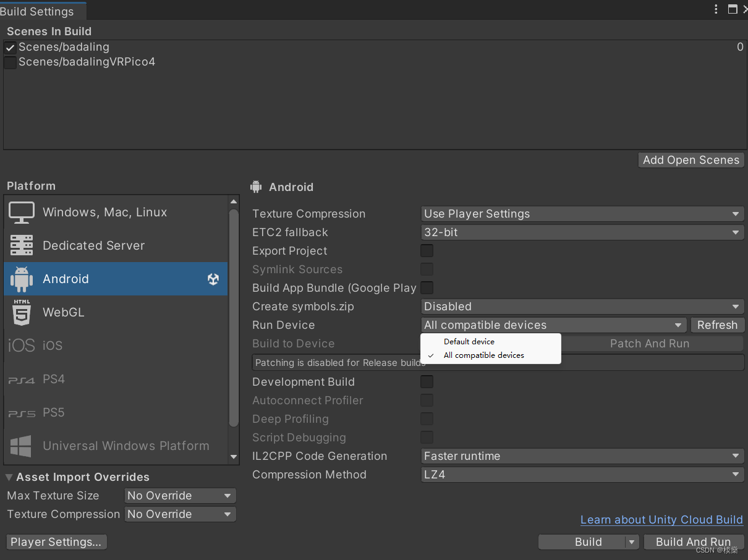Select the WebGL platform
The height and width of the screenshot is (560, 748).
(x=116, y=313)
